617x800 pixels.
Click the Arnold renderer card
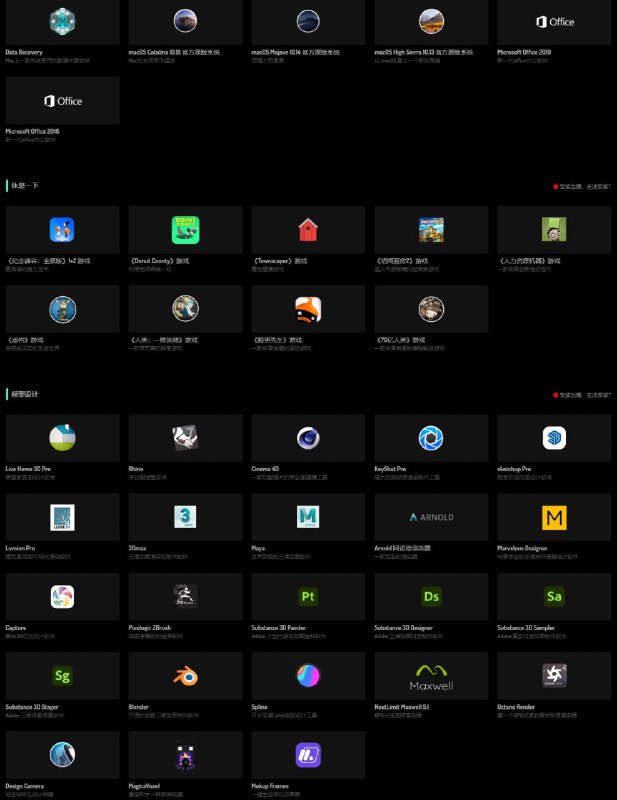(x=431, y=517)
